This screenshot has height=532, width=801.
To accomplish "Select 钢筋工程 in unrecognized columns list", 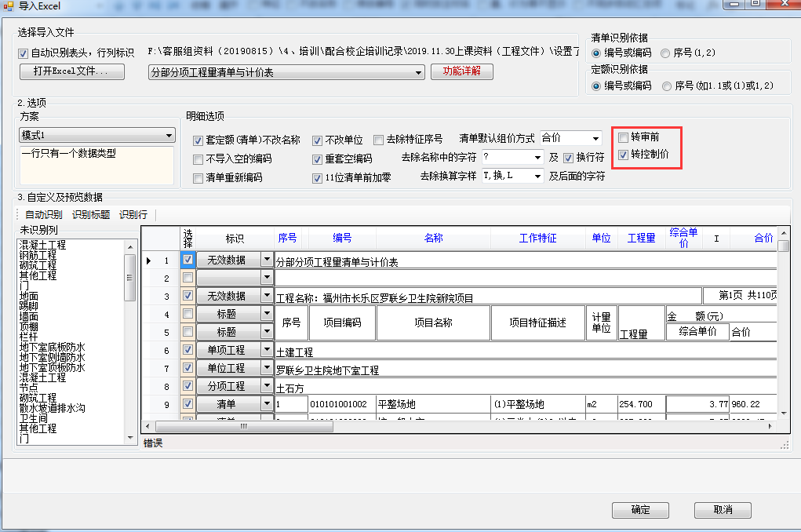I will pyautogui.click(x=38, y=255).
